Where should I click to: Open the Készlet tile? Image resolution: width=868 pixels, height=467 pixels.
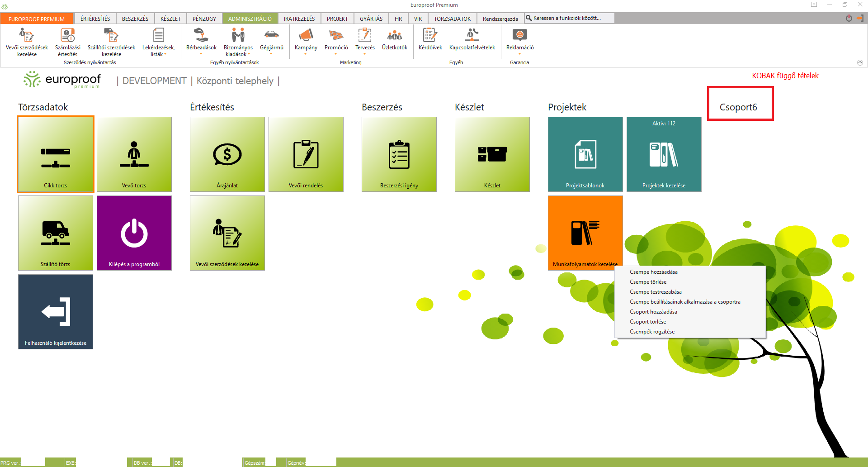tap(492, 154)
